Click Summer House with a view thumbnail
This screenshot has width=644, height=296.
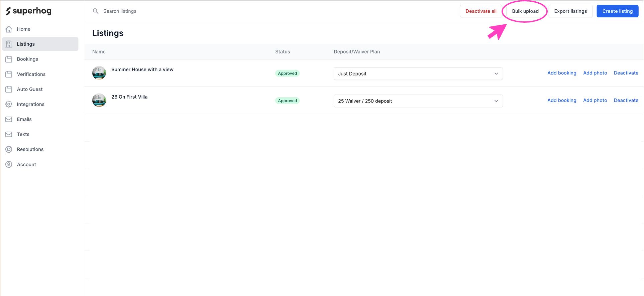99,73
